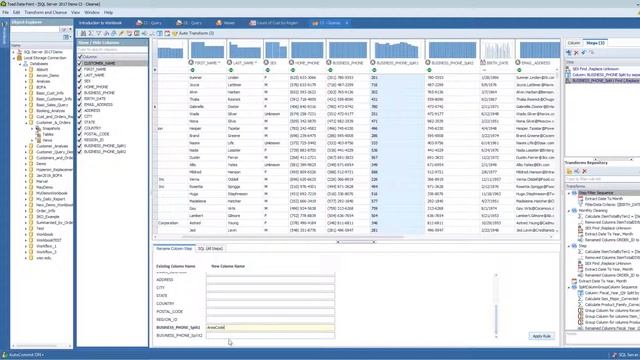Image resolution: width=640 pixels, height=360 pixels.
Task: Select the Tables node under Customer_&_Orders
Action: tap(48, 134)
